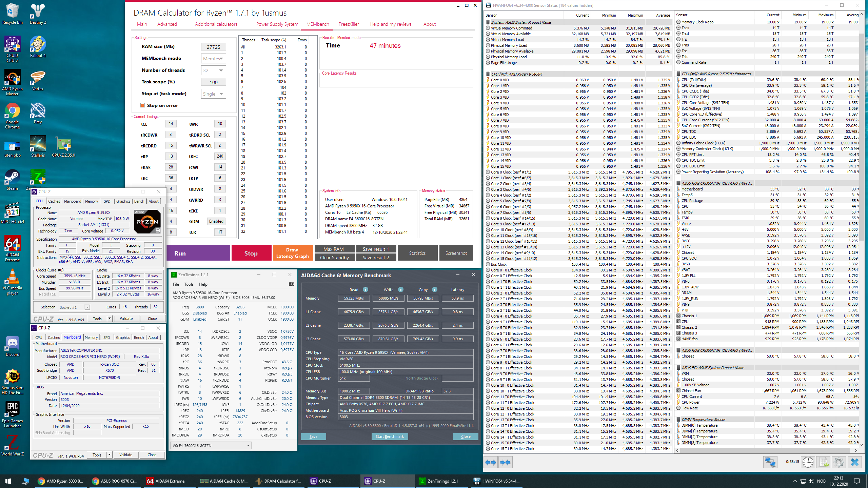Open AMD Ryzen Master desktop icon

(x=12, y=82)
